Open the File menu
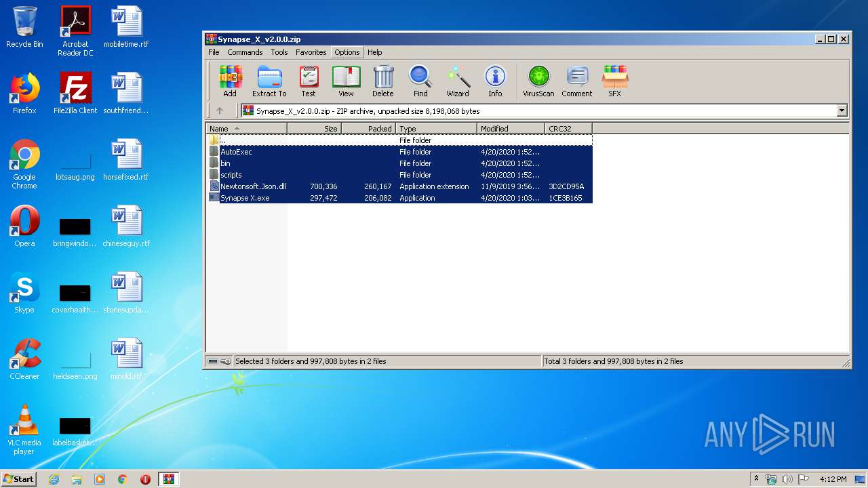868x488 pixels. click(x=214, y=52)
